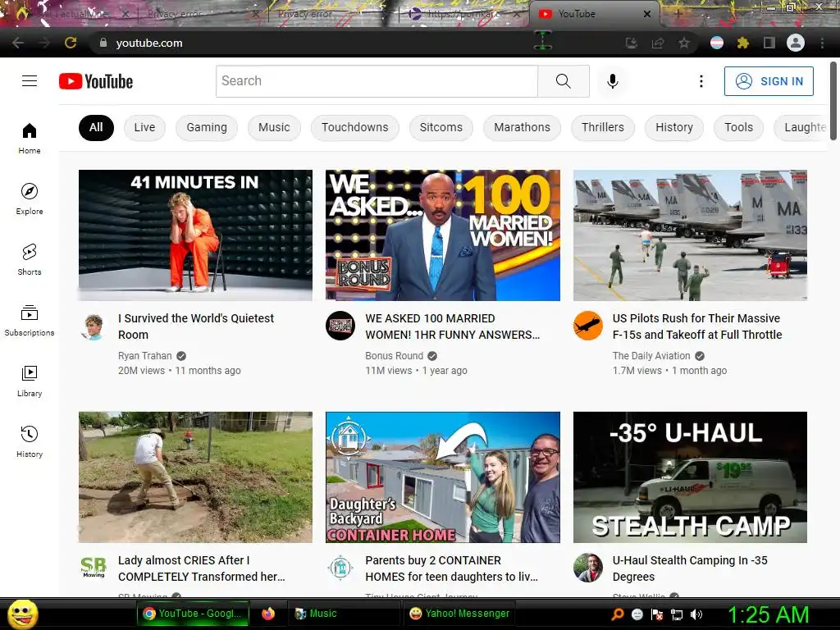The image size is (840, 630).
Task: Select the History filter chip
Action: 674,127
